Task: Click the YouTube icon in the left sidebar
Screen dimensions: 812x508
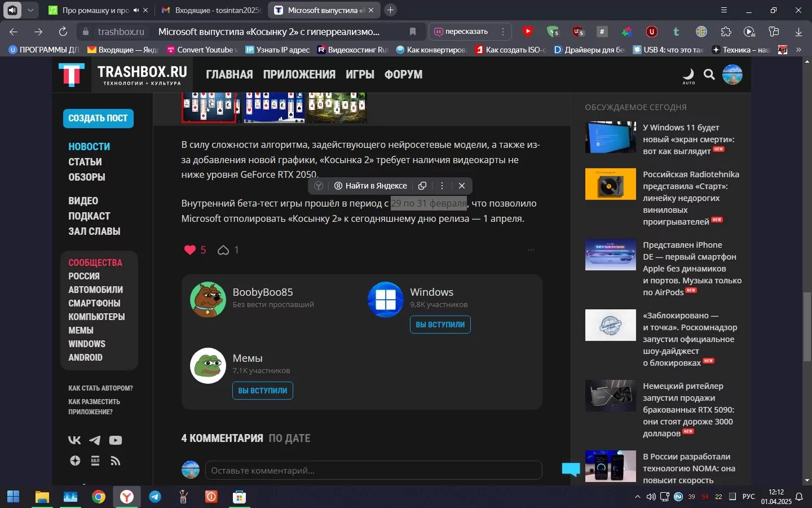Action: (x=116, y=440)
